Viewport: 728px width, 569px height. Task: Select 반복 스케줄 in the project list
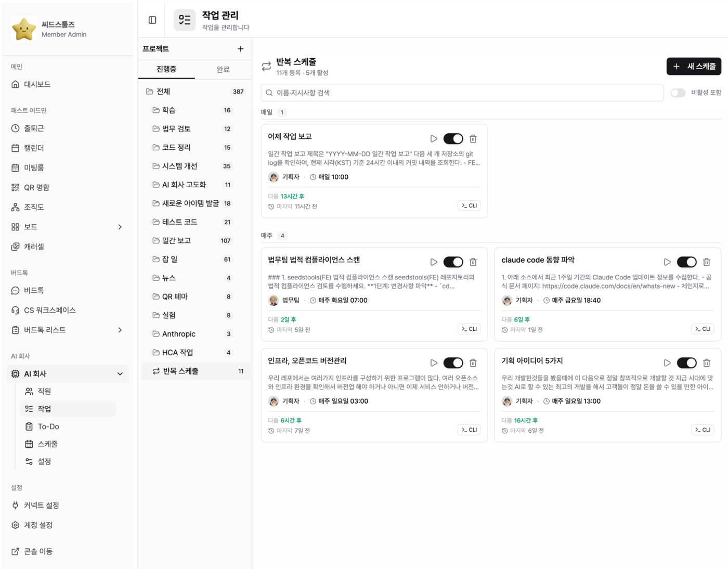click(195, 371)
